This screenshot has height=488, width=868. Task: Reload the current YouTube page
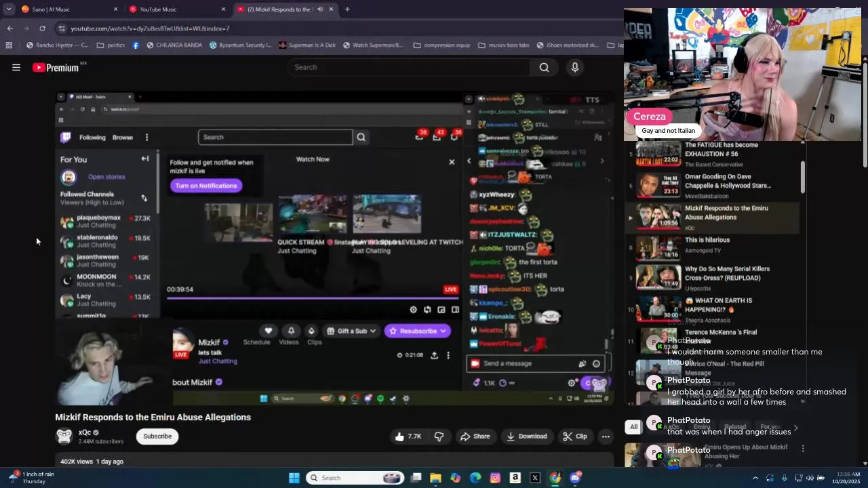[x=42, y=28]
